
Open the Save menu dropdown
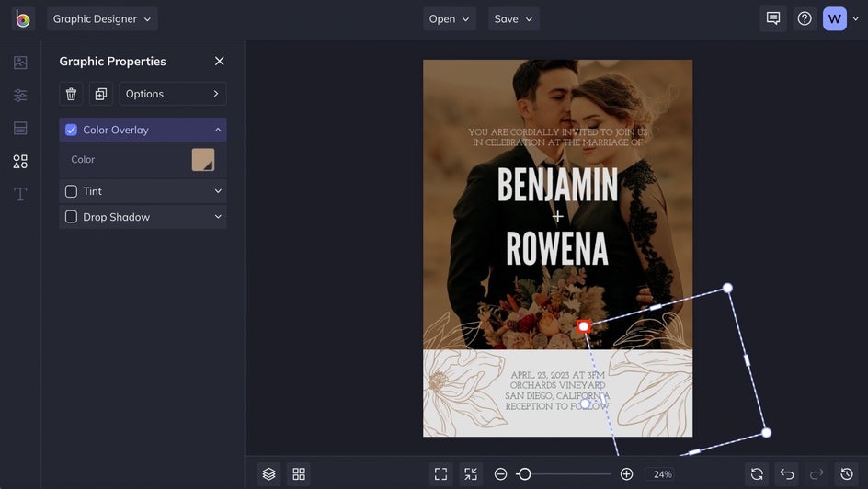tap(513, 18)
